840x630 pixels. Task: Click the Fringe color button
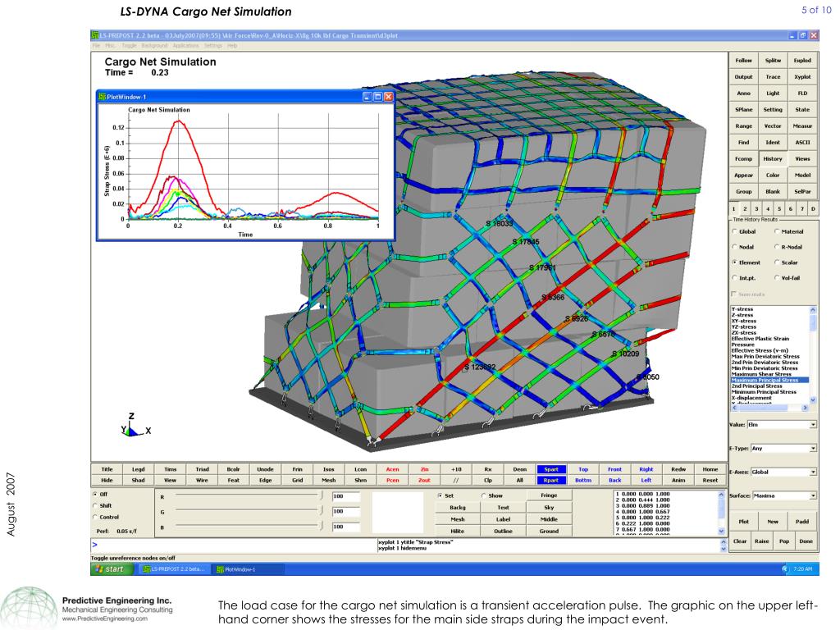pyautogui.click(x=549, y=495)
